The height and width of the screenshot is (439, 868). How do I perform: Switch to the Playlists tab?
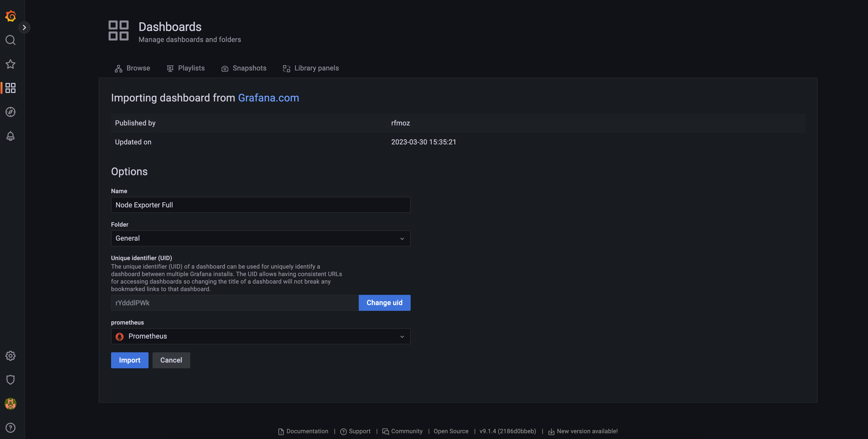coord(186,68)
